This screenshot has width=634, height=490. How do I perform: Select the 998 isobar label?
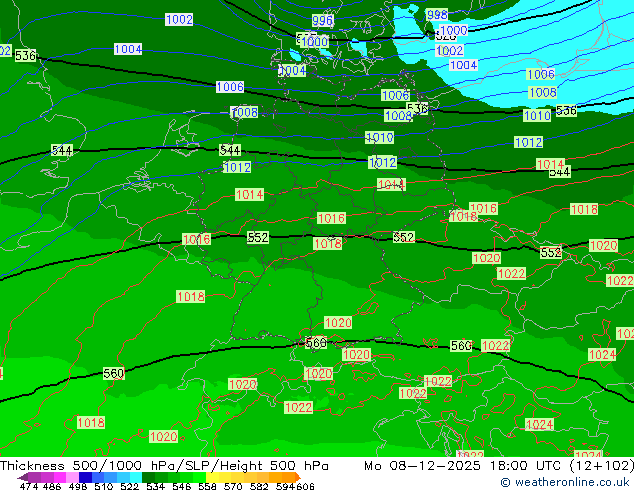[x=437, y=15]
